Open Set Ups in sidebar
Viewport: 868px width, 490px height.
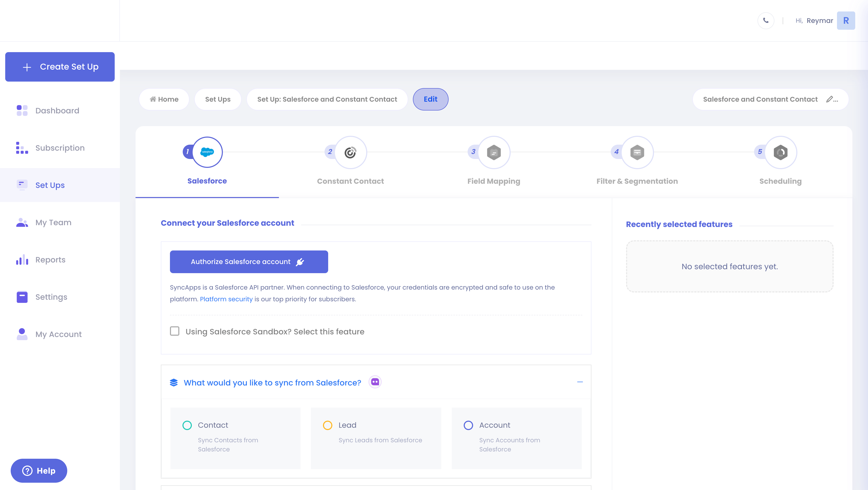[60, 185]
